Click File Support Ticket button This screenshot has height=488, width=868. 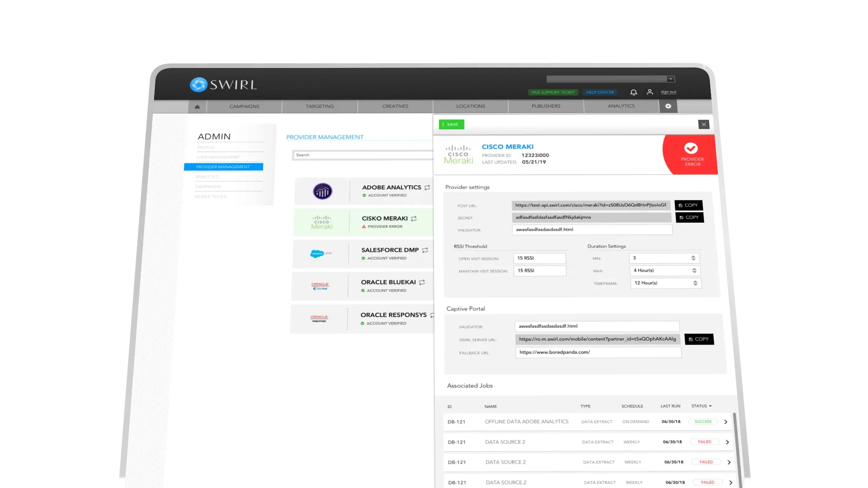click(x=553, y=92)
